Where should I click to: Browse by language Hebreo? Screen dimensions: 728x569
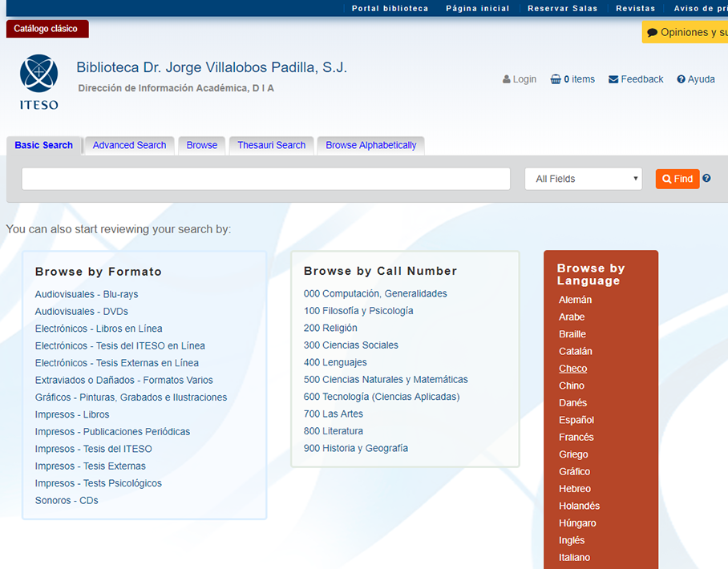pyautogui.click(x=575, y=489)
